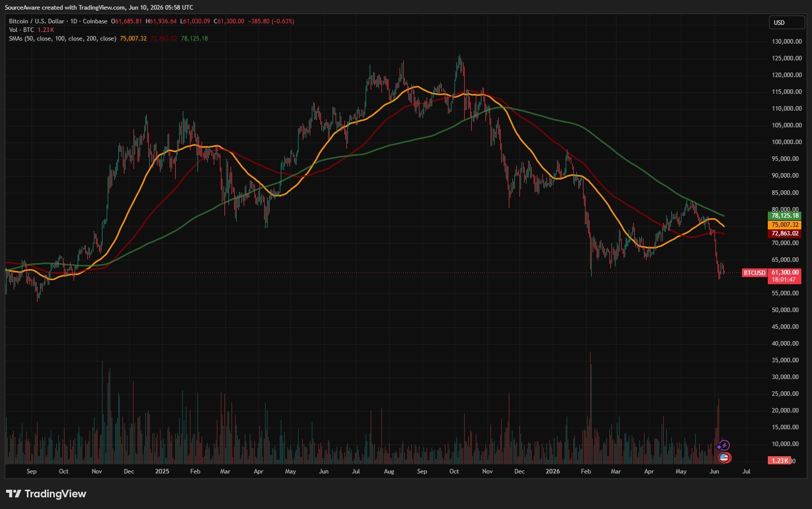812x509 pixels.
Task: Click the 18:01:47 bar countdown timer
Action: pos(785,280)
